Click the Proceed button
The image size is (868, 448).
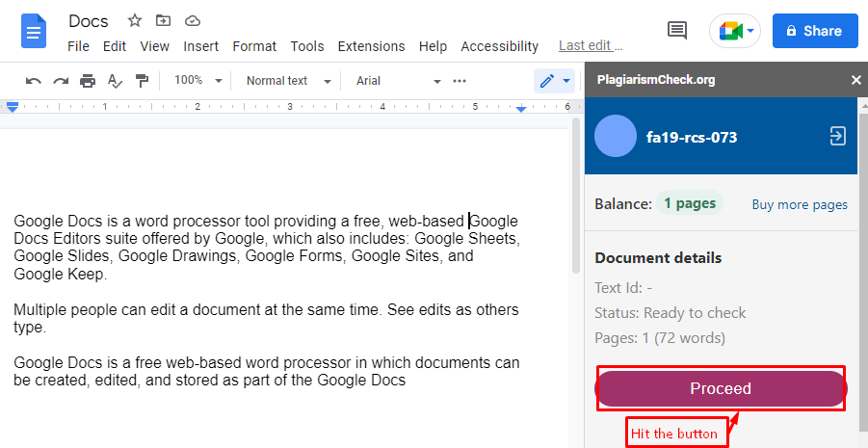721,388
